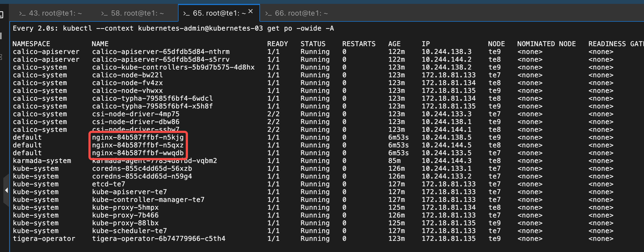Screen dimensions: 644x252
Task: Click pod name calico-node-vhwxx
Action: click(x=127, y=91)
